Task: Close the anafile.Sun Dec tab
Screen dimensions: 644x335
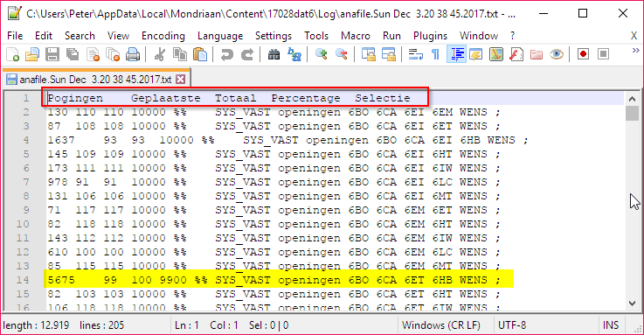Action: click(180, 80)
